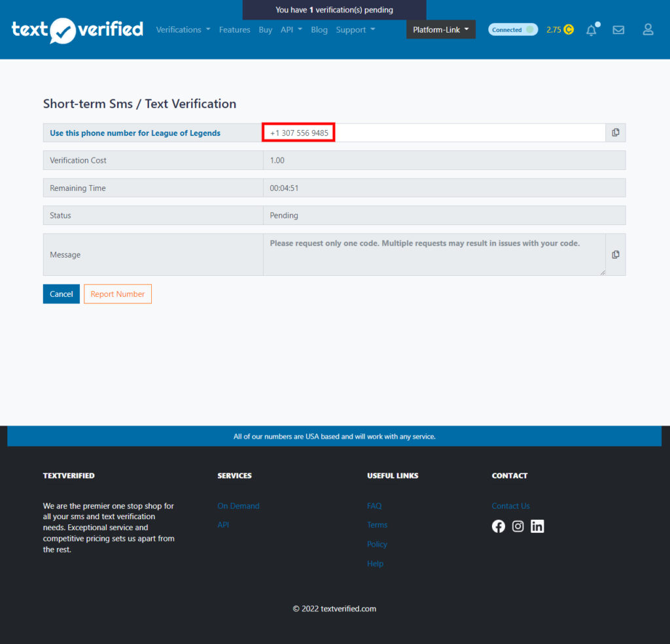The image size is (670, 644).
Task: Open the LinkedIn icon in footer
Action: point(537,526)
